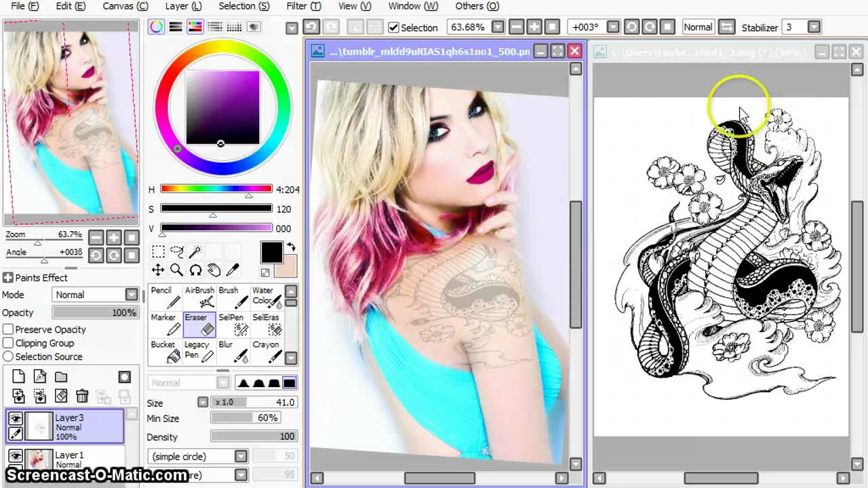Open the Canvas menu
Viewport: 868px width, 488px height.
(x=125, y=6)
